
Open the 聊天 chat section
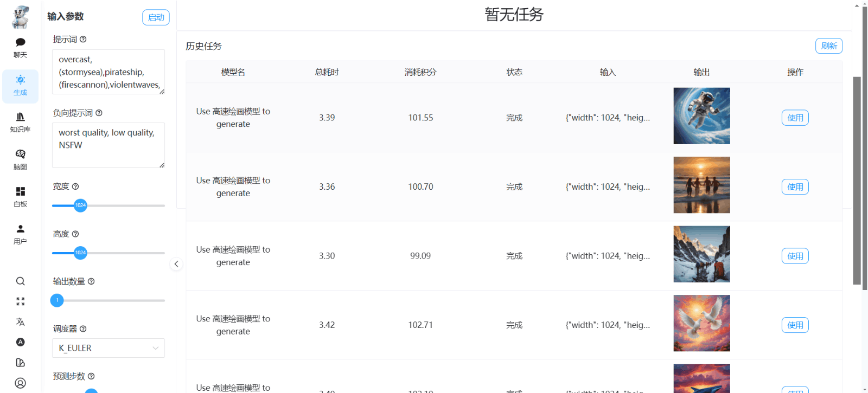(20, 48)
